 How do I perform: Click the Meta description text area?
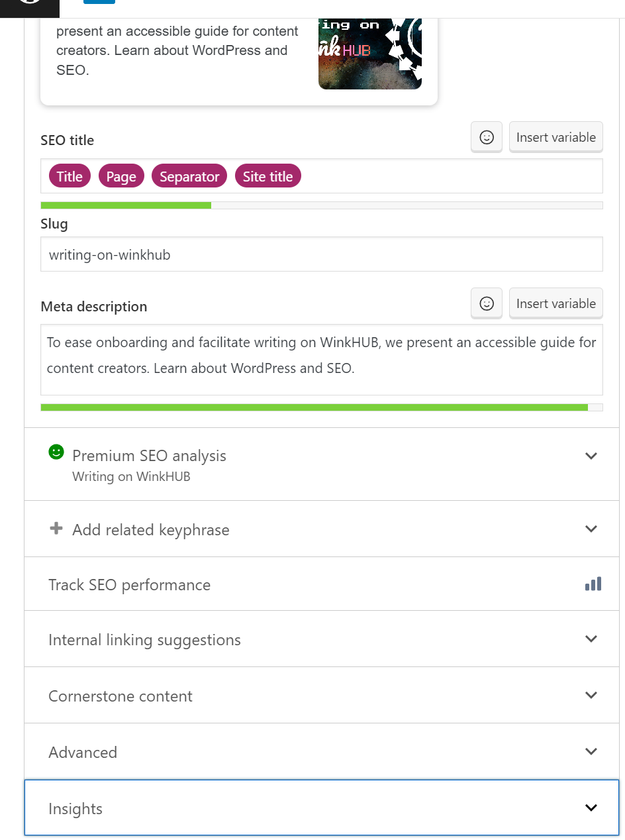coord(322,360)
